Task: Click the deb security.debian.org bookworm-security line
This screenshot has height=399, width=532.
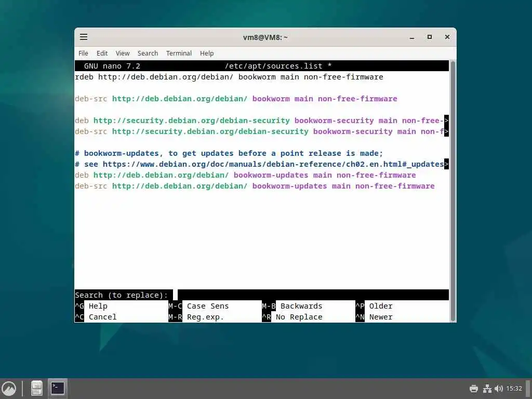Action: click(262, 121)
